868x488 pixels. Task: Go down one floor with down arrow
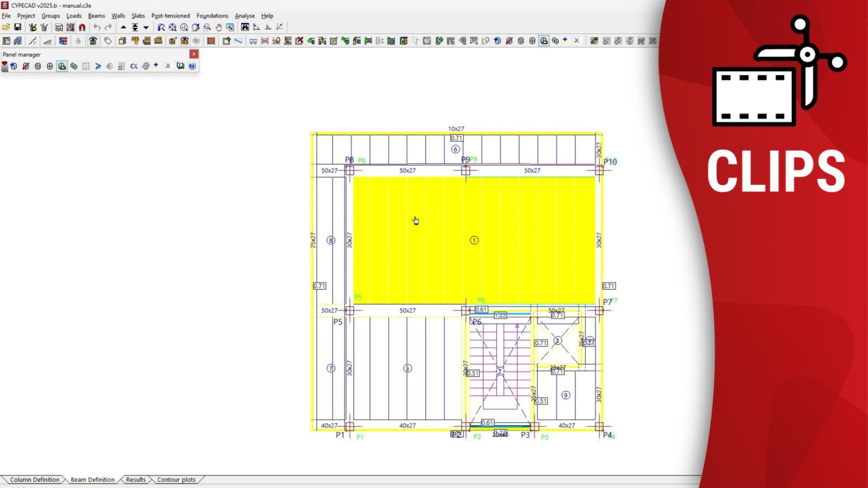(x=146, y=27)
